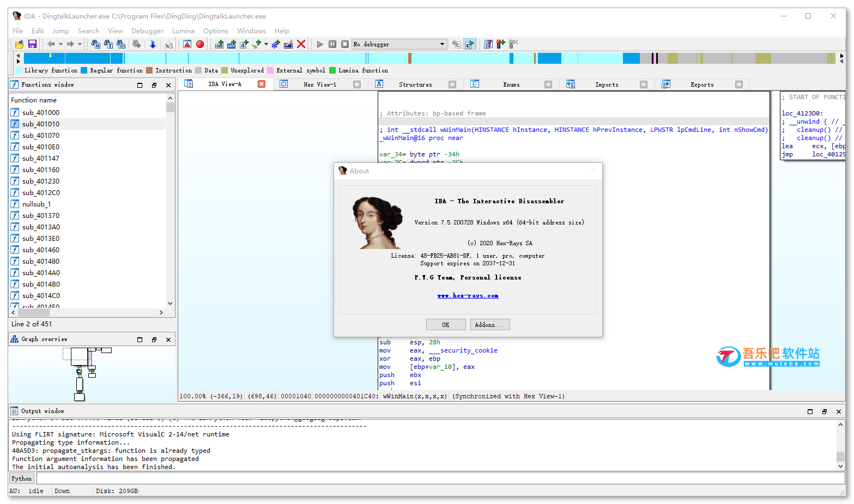Viewport: 854px width, 504px height.
Task: Click Addons... in the About dialog
Action: click(x=490, y=325)
